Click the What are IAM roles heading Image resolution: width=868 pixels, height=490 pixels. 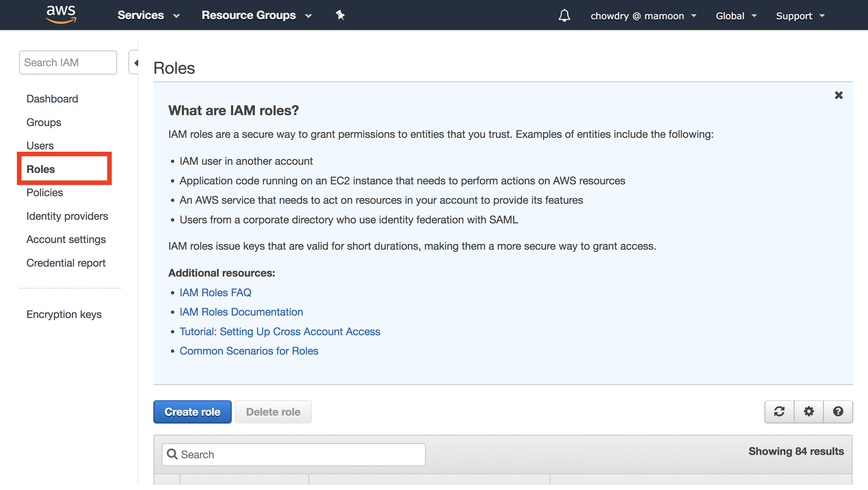point(233,111)
